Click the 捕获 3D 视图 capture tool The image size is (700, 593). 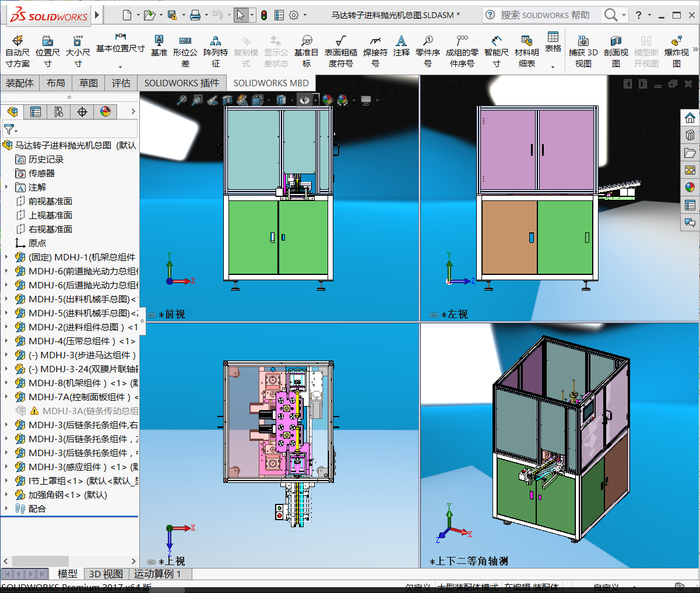click(583, 51)
